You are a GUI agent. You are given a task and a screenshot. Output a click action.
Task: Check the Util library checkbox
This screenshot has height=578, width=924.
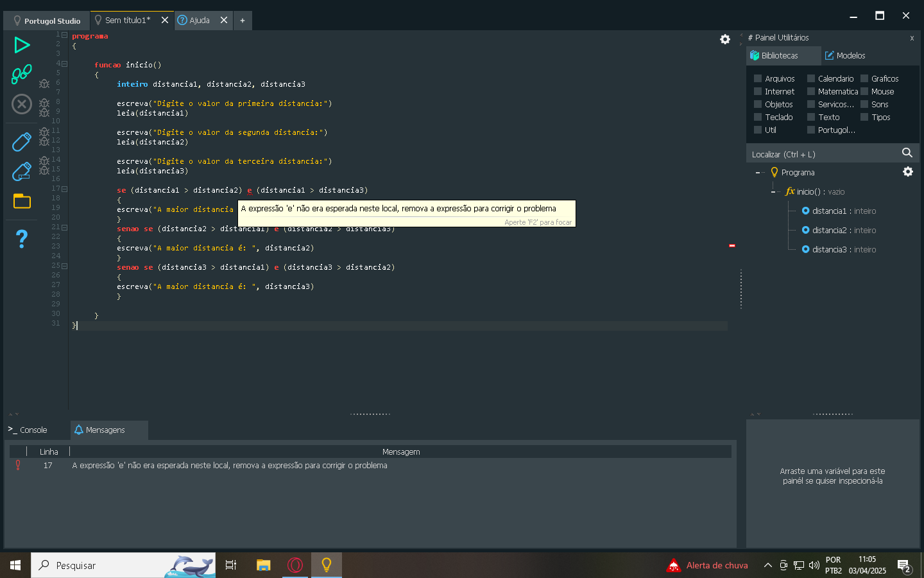[x=758, y=130]
